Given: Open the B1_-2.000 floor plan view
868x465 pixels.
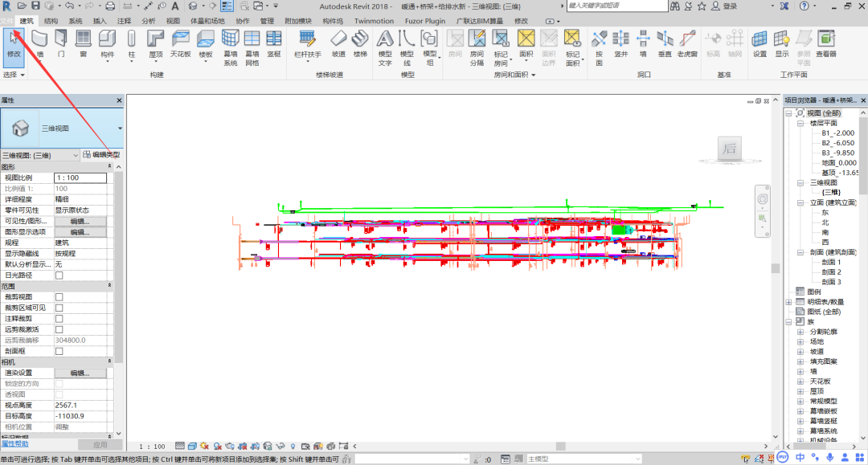Looking at the screenshot, I should (x=837, y=133).
